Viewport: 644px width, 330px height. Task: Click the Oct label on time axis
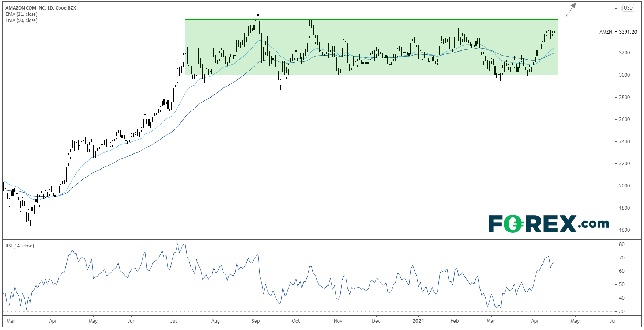click(296, 321)
